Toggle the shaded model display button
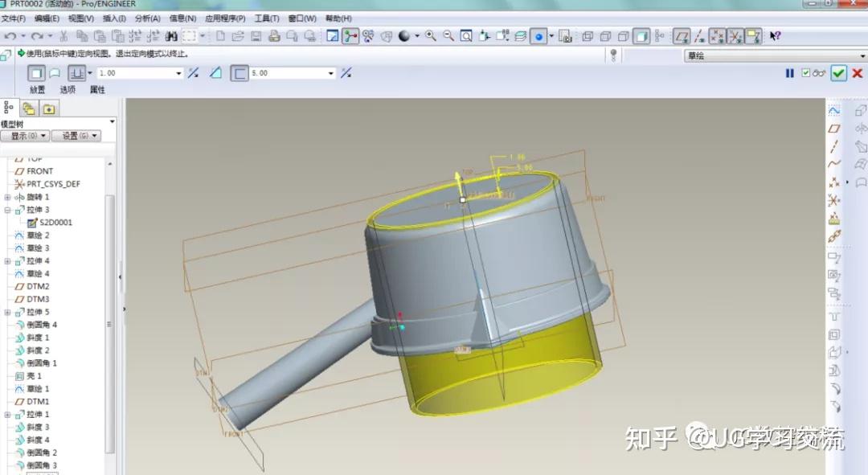 coord(641,36)
